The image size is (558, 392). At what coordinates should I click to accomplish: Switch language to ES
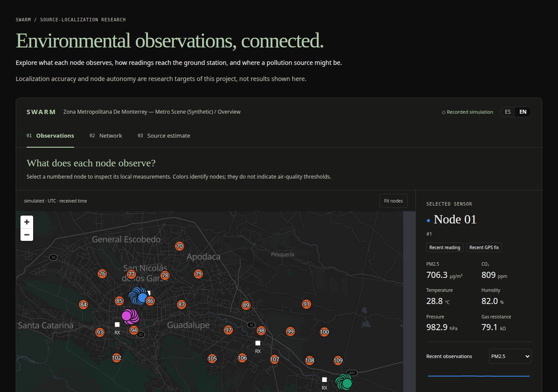click(508, 112)
